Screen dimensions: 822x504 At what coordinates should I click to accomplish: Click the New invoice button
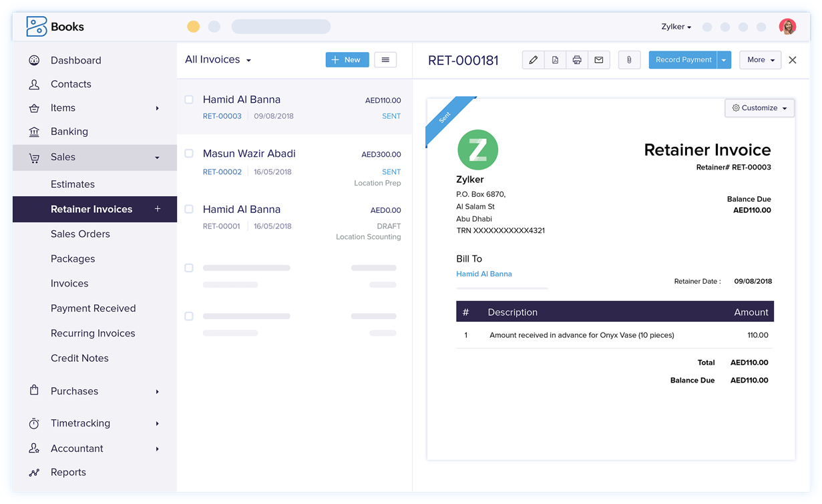pos(347,60)
